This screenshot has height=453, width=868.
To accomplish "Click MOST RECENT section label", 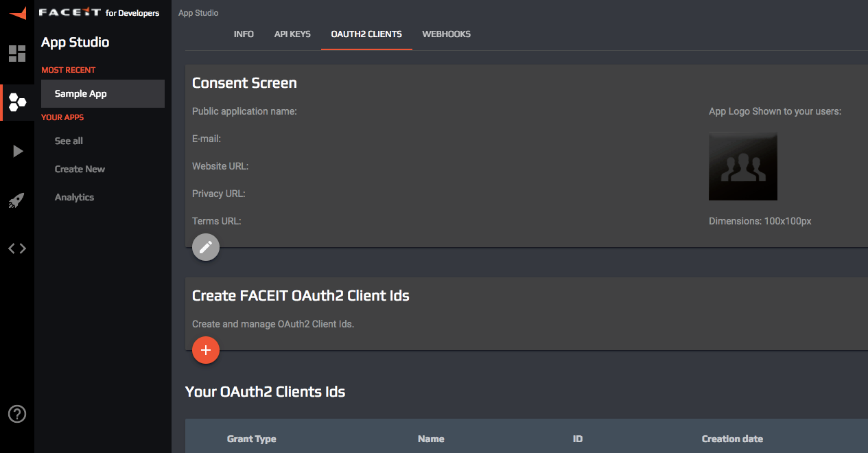I will [69, 70].
